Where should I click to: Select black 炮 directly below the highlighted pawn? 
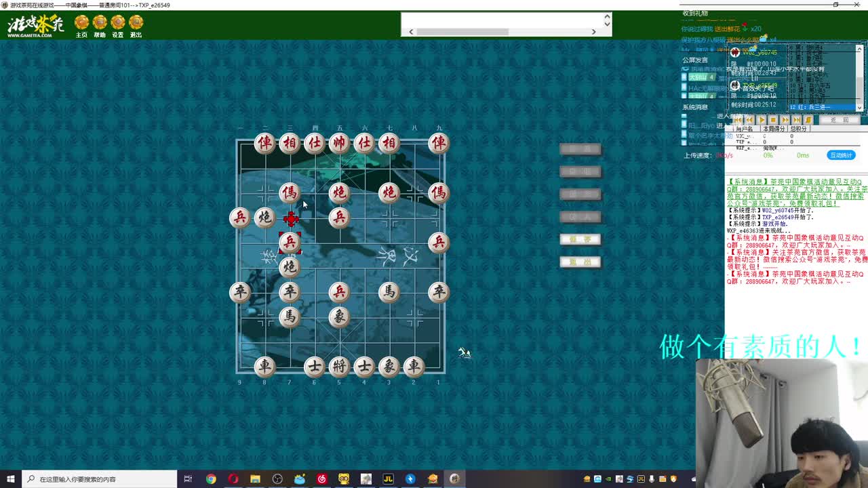pos(290,266)
